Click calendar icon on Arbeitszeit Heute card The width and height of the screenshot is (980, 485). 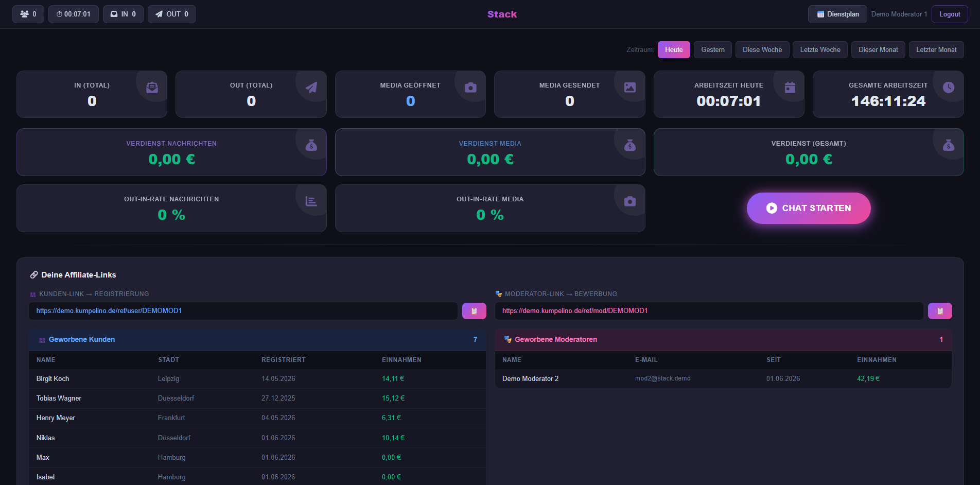click(x=790, y=88)
